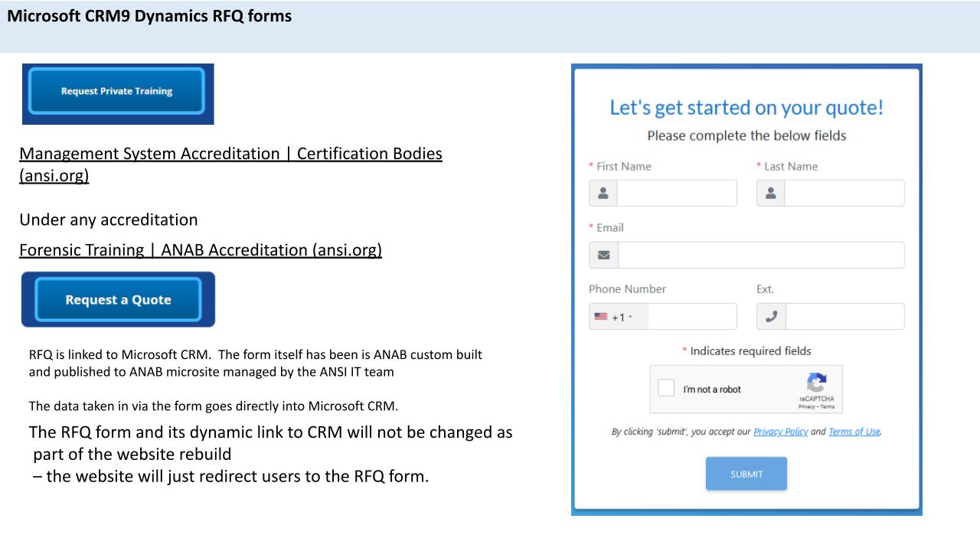Viewport: 980px width, 551px height.
Task: Check the I'm not a robot box
Action: pyautogui.click(x=667, y=389)
